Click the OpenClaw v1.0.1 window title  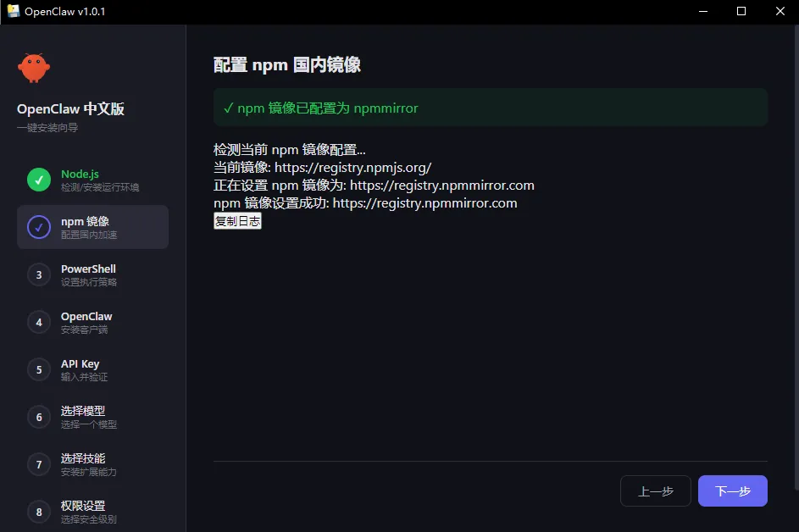point(64,12)
